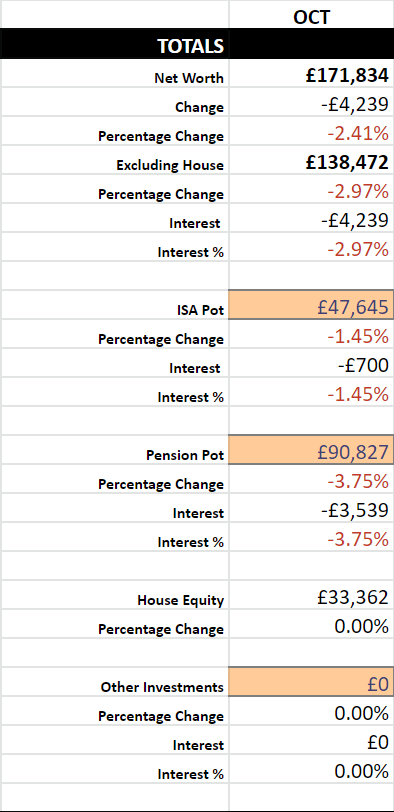Click the Pension Pot label cell
Image resolution: width=394 pixels, height=812 pixels.
tap(114, 451)
